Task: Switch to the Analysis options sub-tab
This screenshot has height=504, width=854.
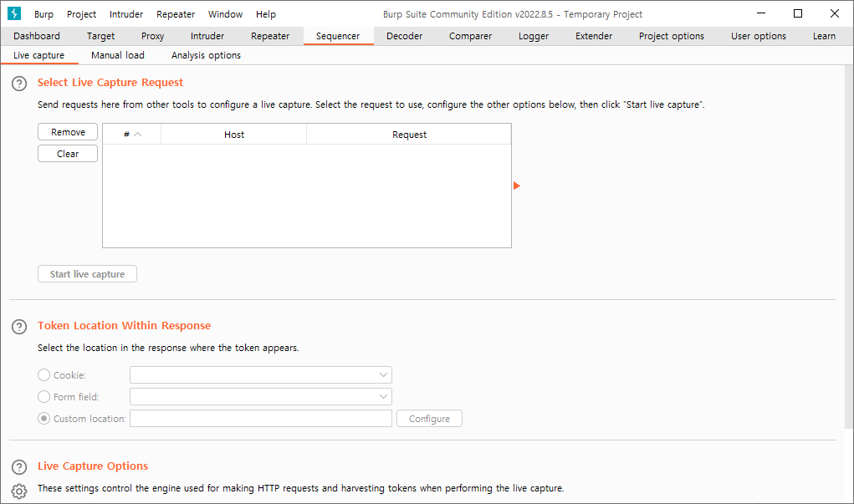Action: tap(207, 55)
